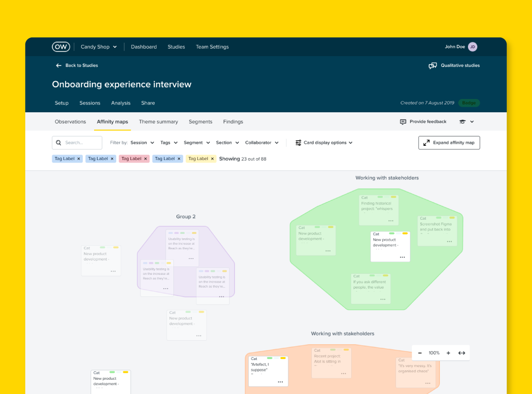Switch to the Theme summary tab
Screen dimensions: 532x394
[159, 122]
